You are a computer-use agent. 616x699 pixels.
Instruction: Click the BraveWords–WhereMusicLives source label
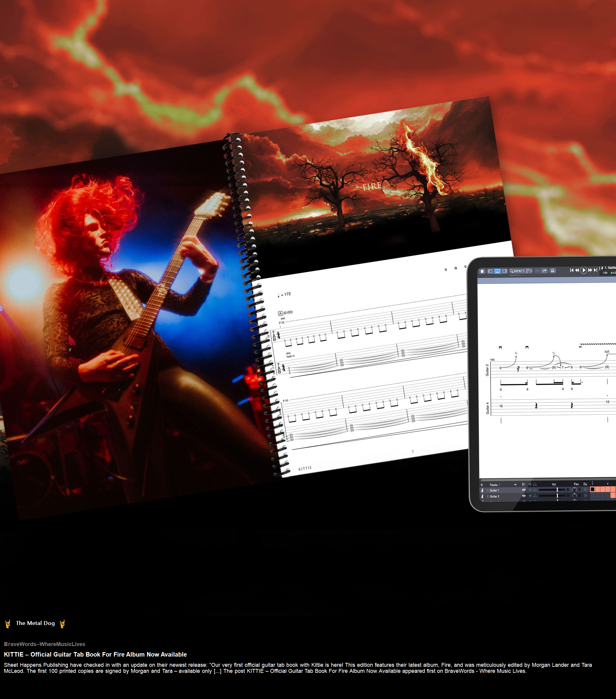45,644
